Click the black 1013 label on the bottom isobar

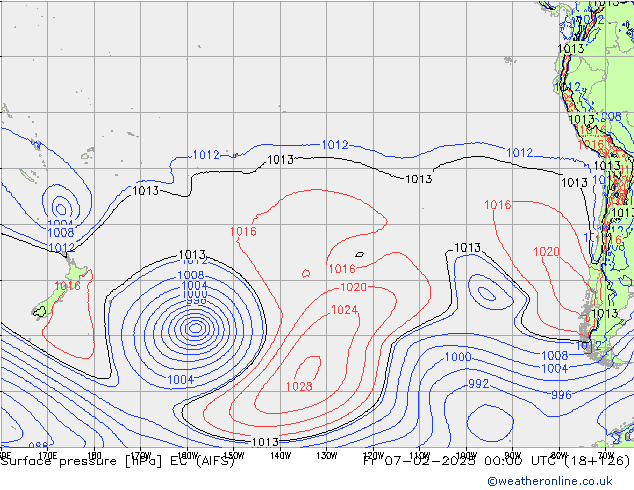click(265, 442)
